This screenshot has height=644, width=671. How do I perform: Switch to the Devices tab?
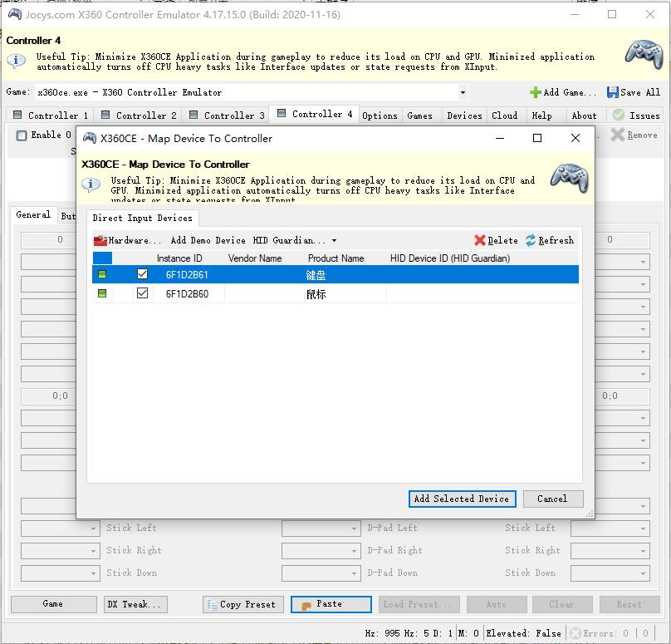point(464,116)
